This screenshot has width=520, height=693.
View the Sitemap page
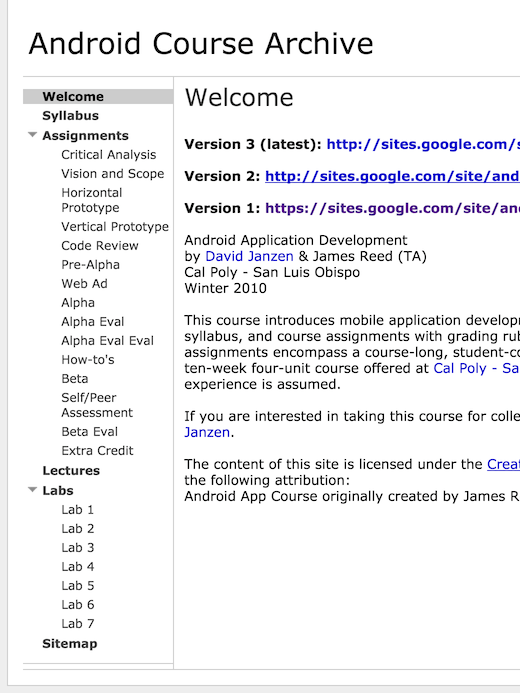tap(69, 644)
